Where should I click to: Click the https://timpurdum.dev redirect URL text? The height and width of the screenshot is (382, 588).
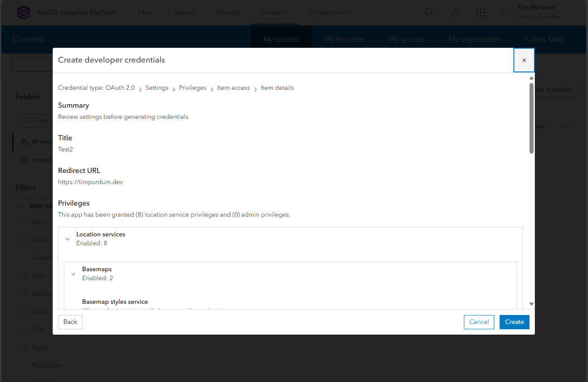coord(91,182)
